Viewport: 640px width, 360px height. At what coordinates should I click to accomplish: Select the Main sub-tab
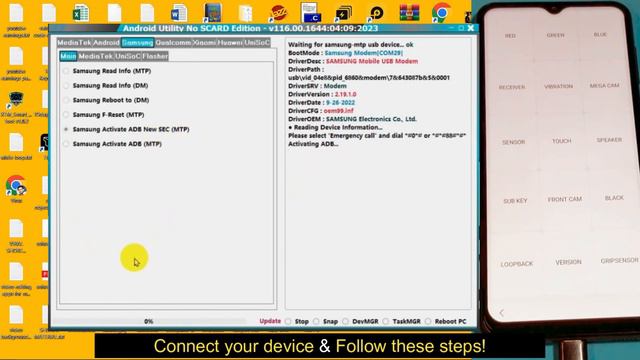click(x=68, y=56)
